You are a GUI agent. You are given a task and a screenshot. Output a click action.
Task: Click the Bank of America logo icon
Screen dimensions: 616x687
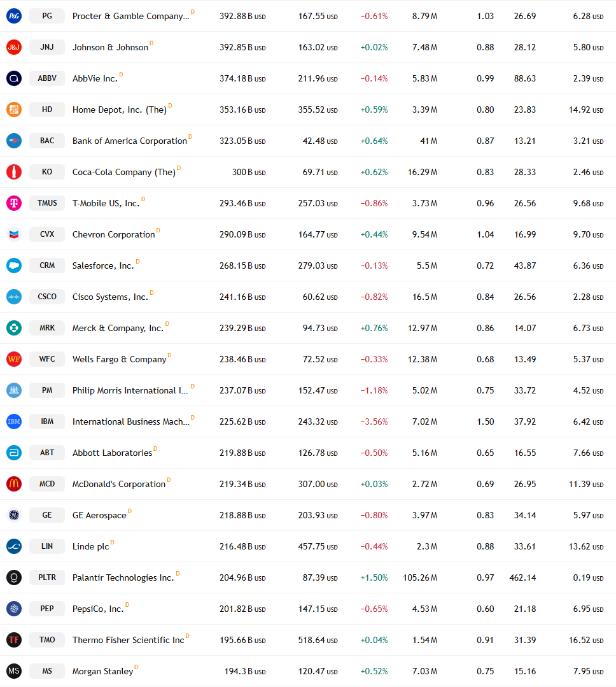[x=14, y=141]
